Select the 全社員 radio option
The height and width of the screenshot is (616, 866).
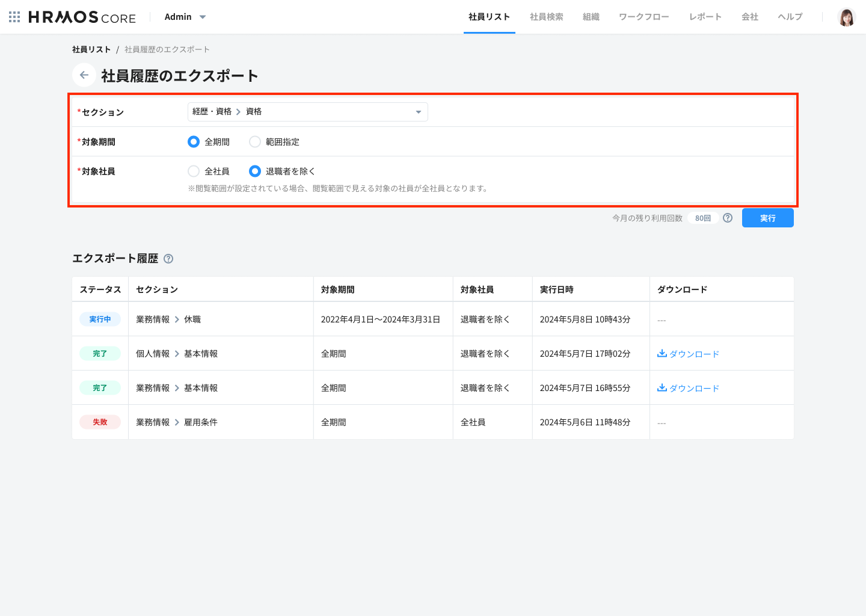point(194,171)
